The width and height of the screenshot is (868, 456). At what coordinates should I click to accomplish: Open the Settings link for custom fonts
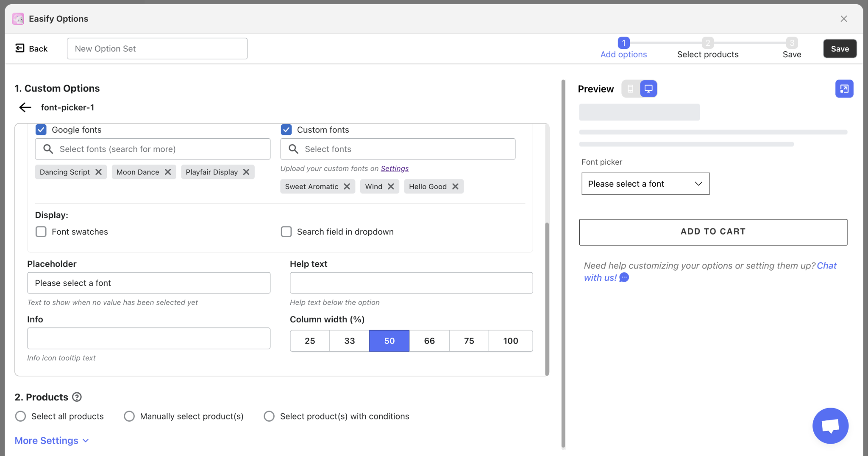tap(395, 168)
